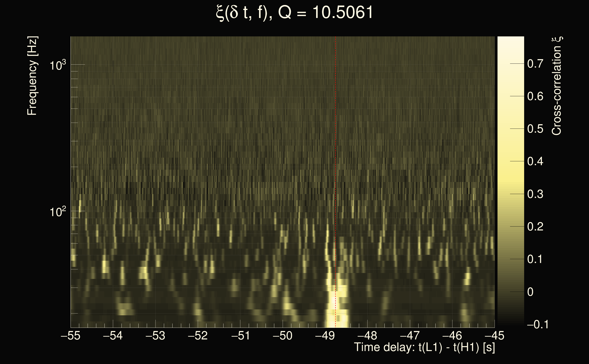Click the −55 time axis tick label
Viewport: 589px width, 364px height.
click(x=71, y=336)
